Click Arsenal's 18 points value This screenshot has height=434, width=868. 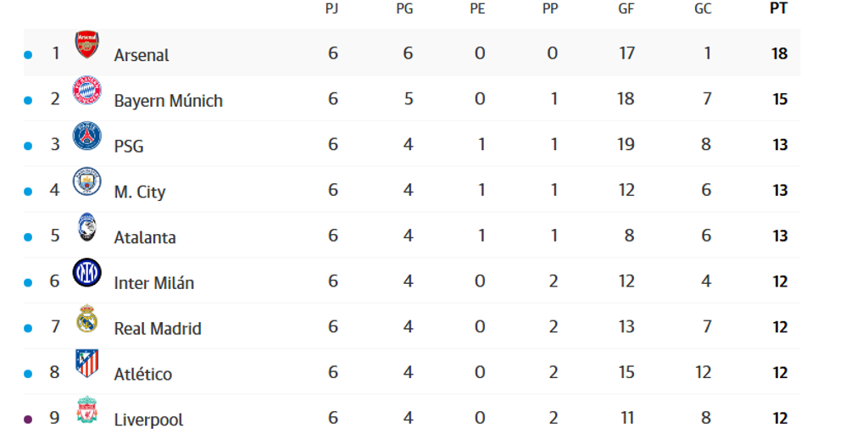(x=780, y=54)
